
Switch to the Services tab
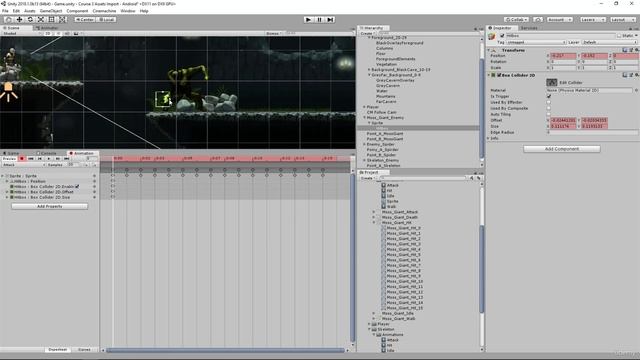[x=529, y=28]
